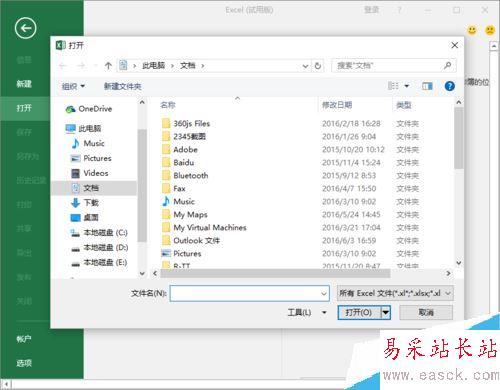Select Pictures in the navigation pane
The width and height of the screenshot is (500, 390).
(91, 158)
